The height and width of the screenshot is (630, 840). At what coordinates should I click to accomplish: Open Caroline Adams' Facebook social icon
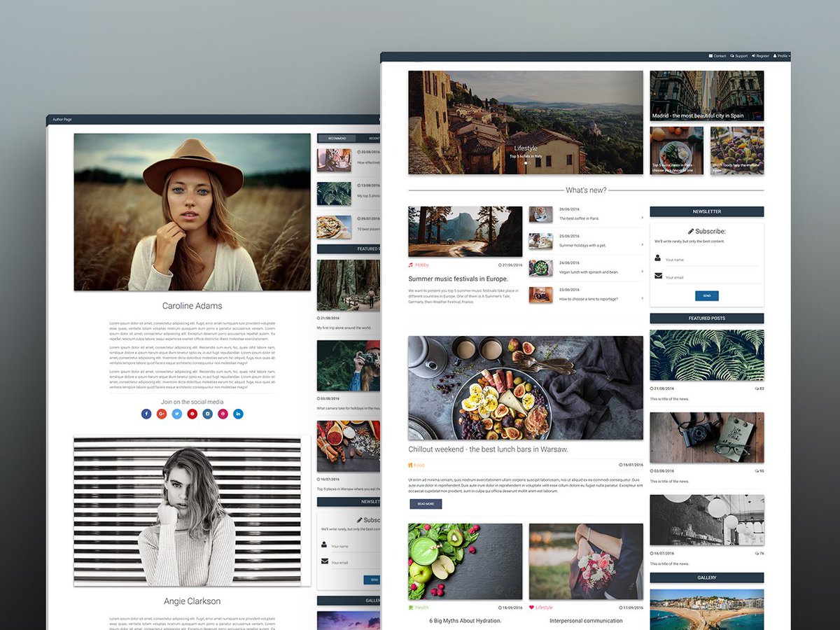[146, 414]
